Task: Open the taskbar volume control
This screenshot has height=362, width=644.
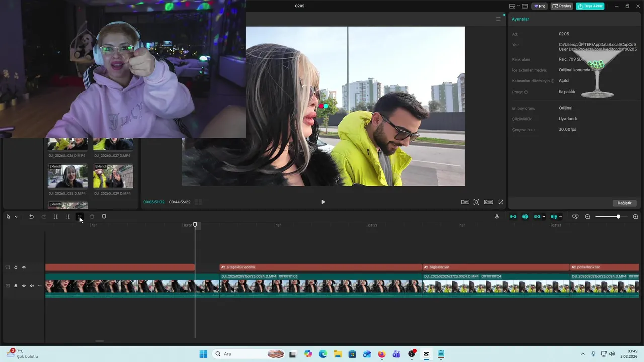Action: click(612, 354)
